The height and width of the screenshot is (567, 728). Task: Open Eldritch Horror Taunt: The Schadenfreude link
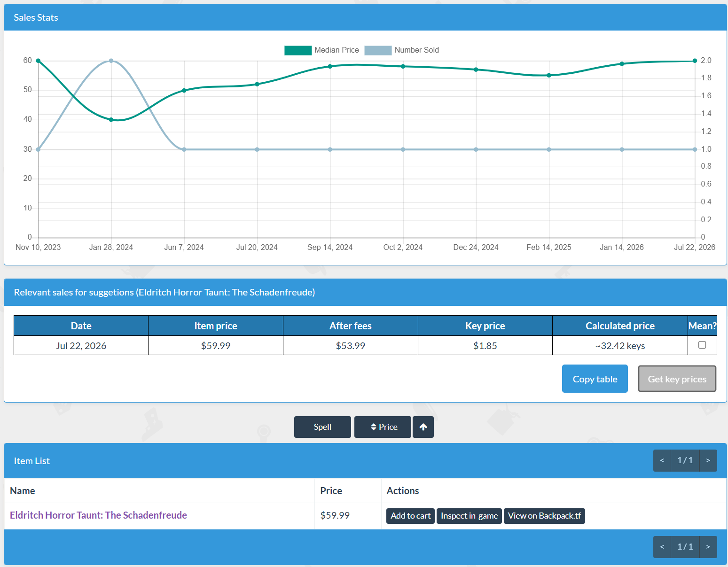point(98,515)
